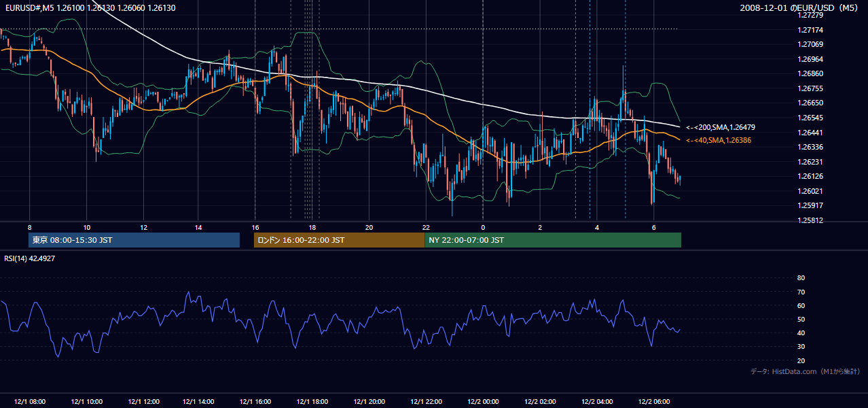Viewport: 868px width, 408px height.
Task: Click the 12/1 10:00 time label
Action: coord(86,402)
